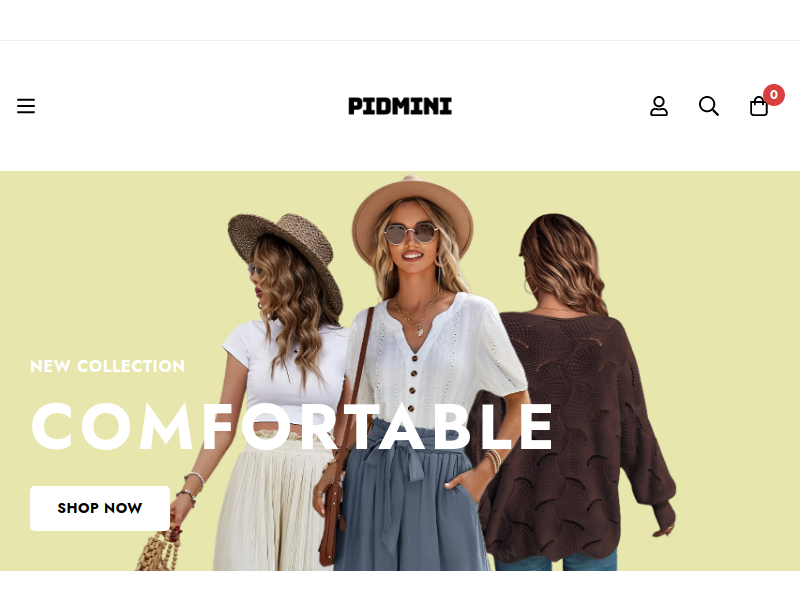Click the magnifying glass search icon
Viewport: 800px width, 600px height.
tap(709, 106)
